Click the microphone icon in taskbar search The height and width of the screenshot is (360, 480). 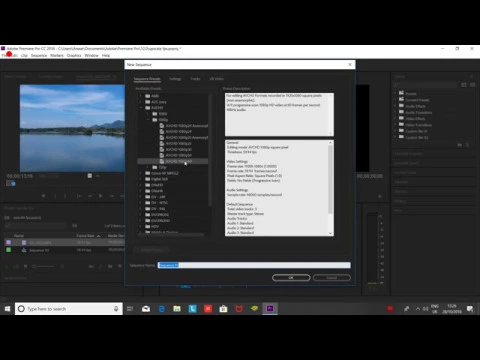tap(116, 309)
